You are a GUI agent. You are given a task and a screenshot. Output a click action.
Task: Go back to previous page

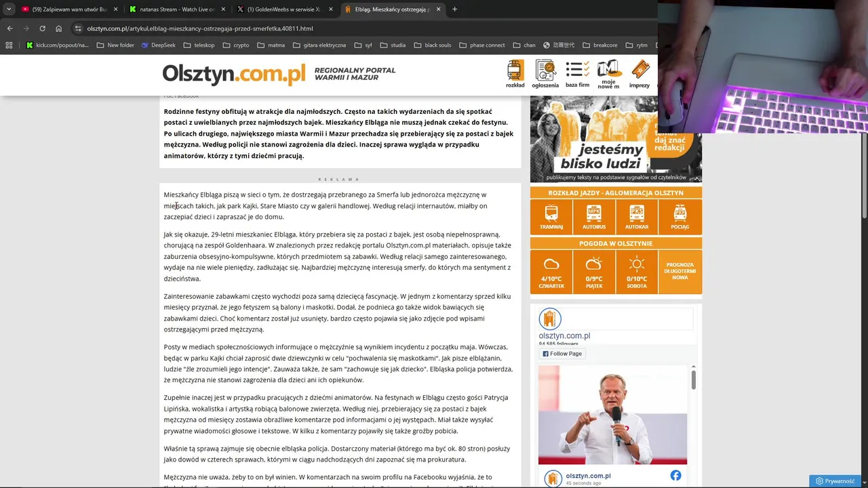(9, 28)
